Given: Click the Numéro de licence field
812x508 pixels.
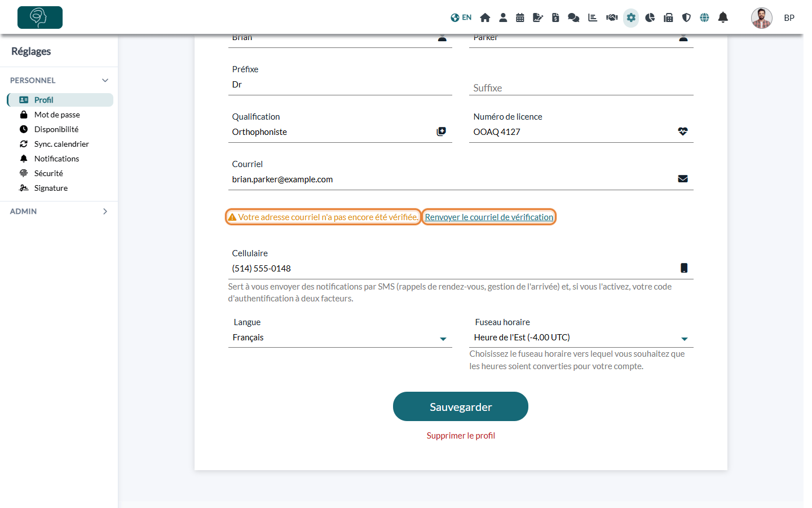Looking at the screenshot, I should click(x=581, y=132).
